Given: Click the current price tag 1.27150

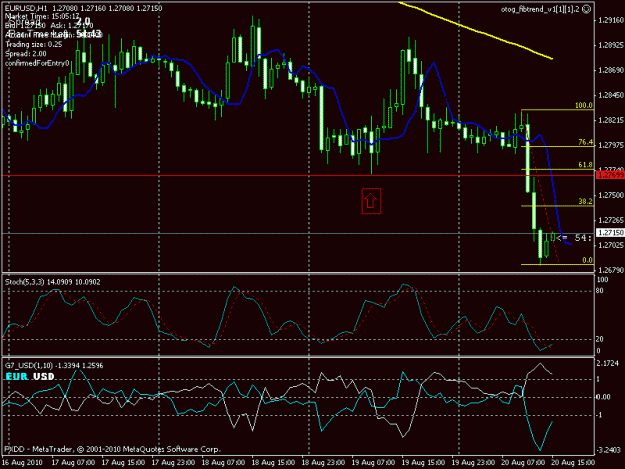Looking at the screenshot, I should click(610, 232).
